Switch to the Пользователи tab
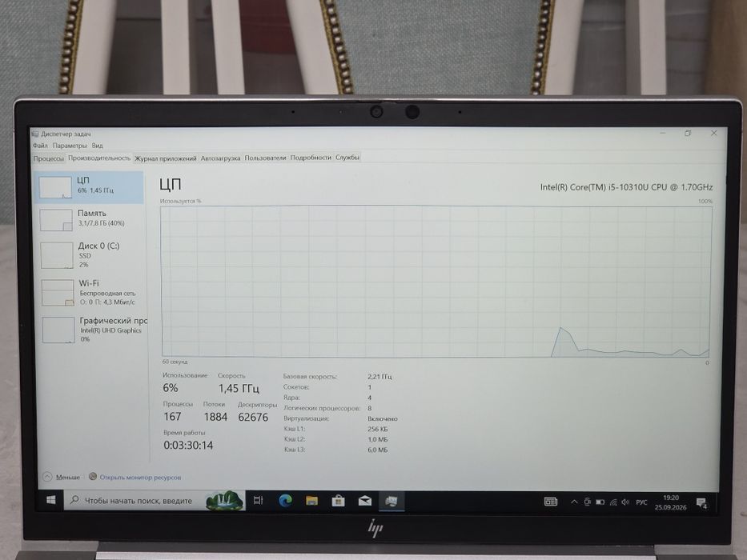 coord(265,158)
